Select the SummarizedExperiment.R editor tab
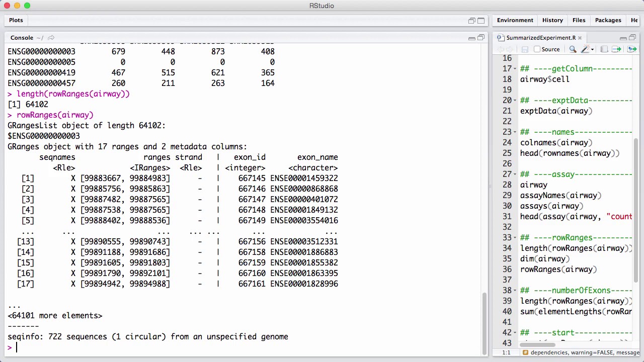Screen dimensions: 644x362 click(x=541, y=38)
